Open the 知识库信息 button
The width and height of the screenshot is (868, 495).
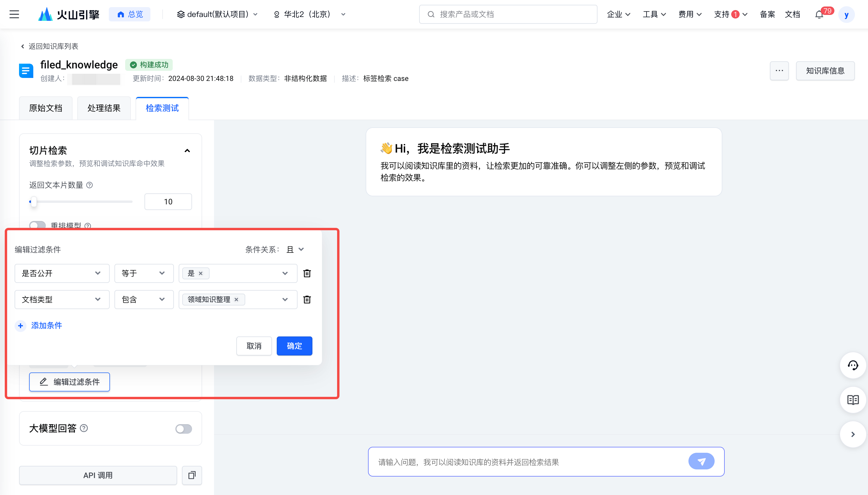pos(825,71)
